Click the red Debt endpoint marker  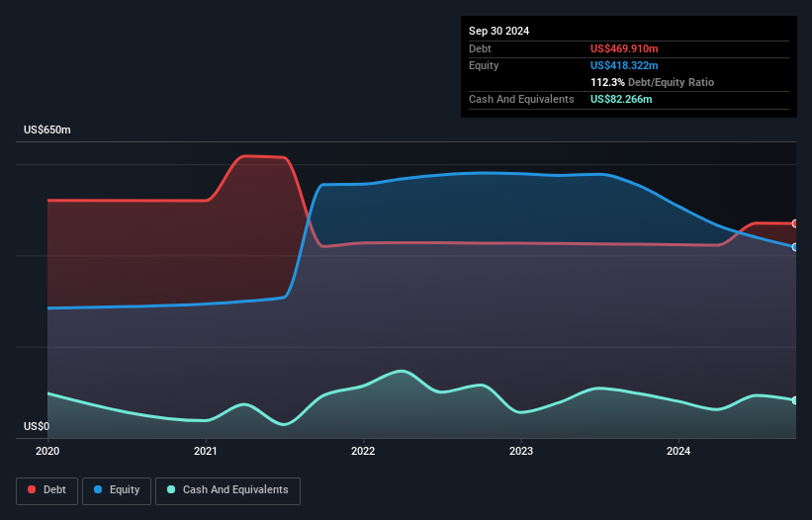795,223
